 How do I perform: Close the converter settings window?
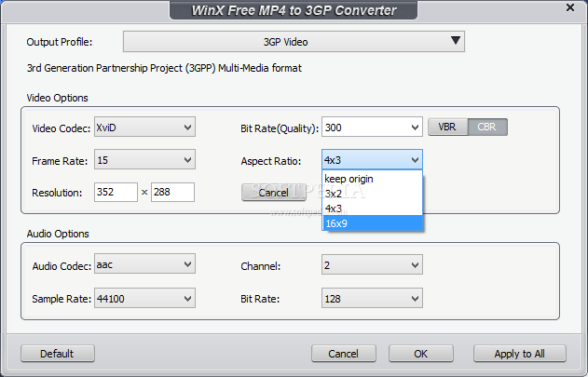[570, 7]
